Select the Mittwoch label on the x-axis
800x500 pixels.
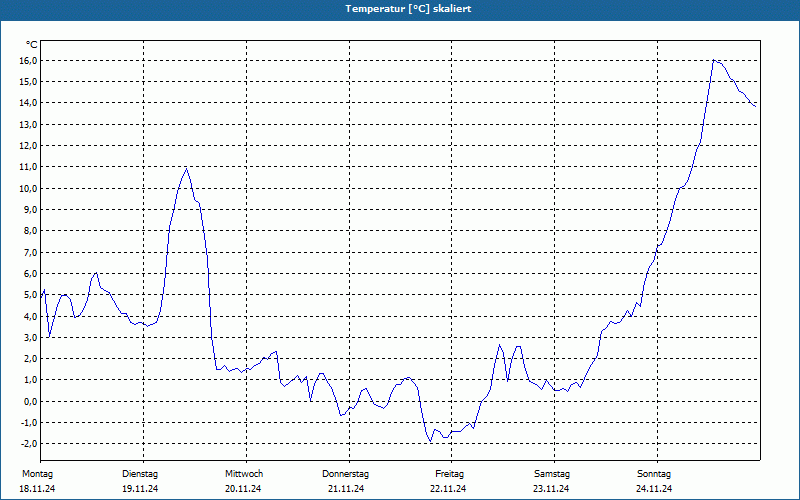[x=243, y=473]
